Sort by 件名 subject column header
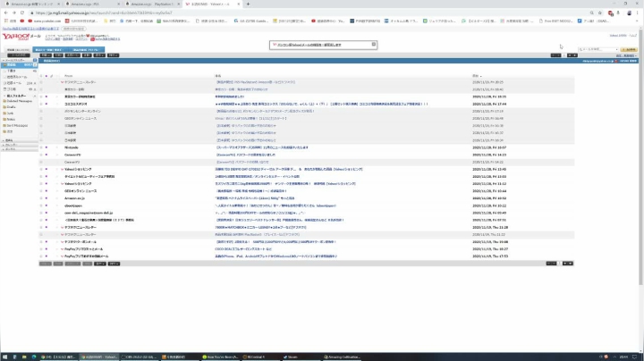Viewport: 644px width, 361px height. coord(218,76)
